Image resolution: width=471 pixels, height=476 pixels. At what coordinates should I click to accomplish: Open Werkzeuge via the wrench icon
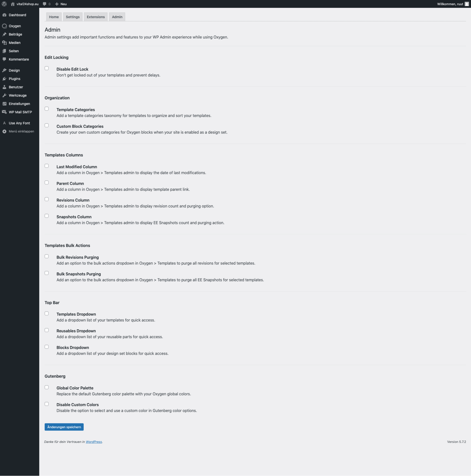(4, 95)
